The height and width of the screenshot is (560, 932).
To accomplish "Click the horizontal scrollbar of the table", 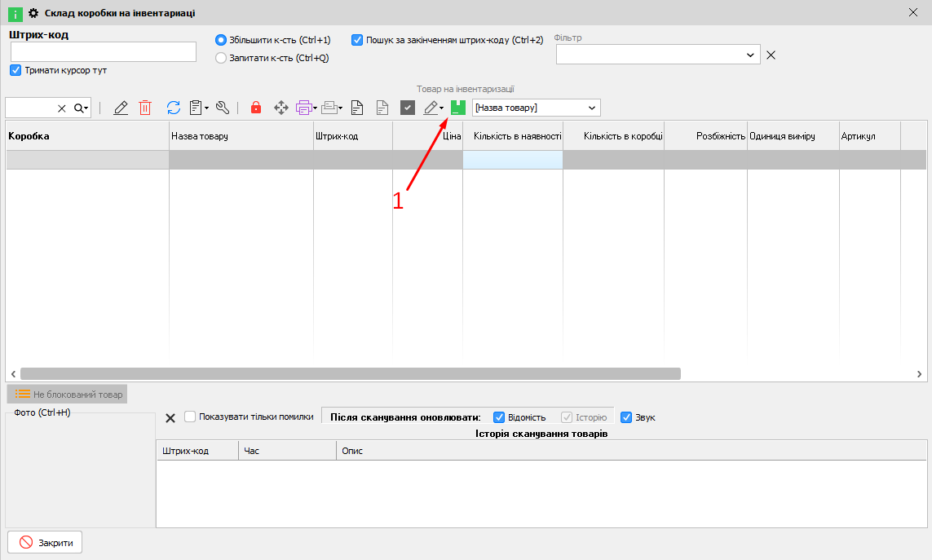I will [351, 373].
